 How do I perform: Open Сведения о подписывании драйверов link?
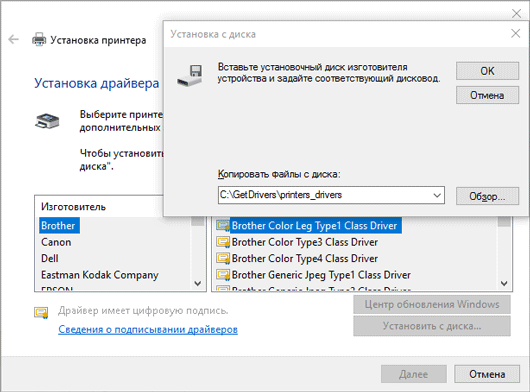coord(148,329)
